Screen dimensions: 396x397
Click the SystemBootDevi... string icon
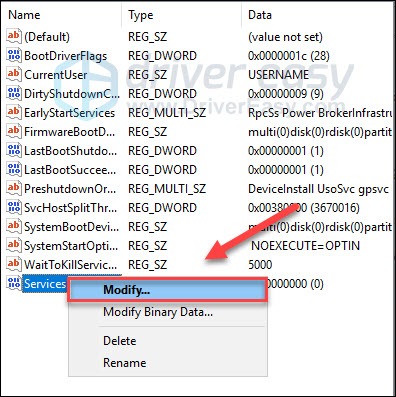(x=14, y=226)
